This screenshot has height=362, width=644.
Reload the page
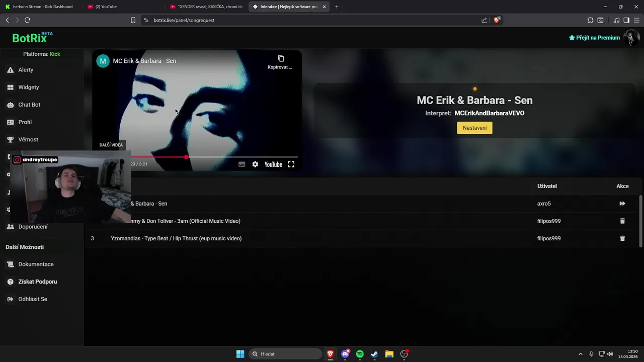[27, 20]
